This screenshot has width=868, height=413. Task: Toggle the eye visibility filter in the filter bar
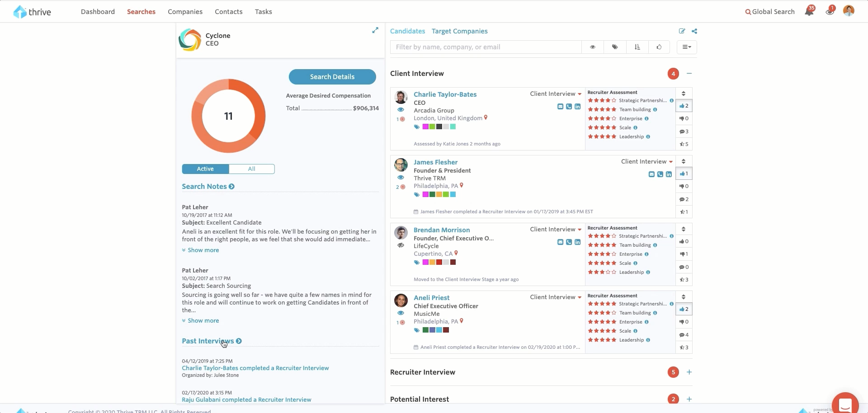click(x=593, y=47)
